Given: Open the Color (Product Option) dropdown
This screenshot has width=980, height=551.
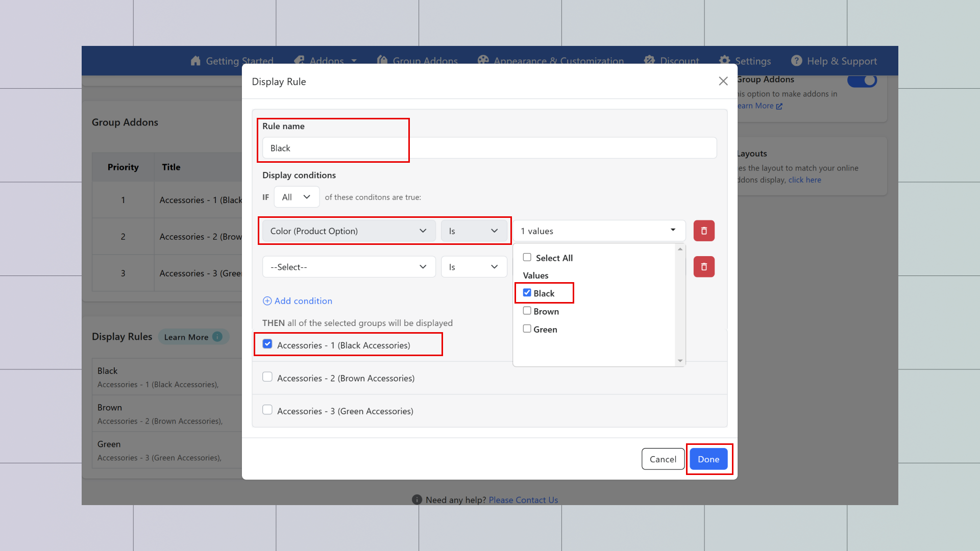Looking at the screenshot, I should (348, 231).
